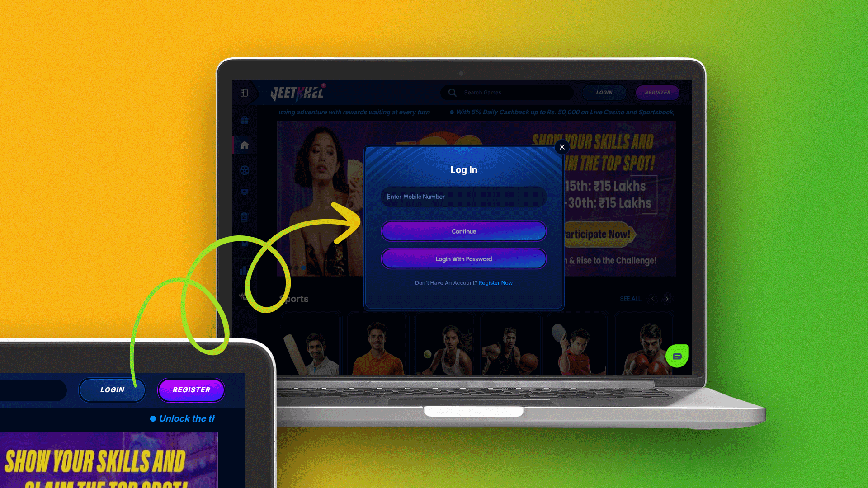The height and width of the screenshot is (488, 868).
Task: Click the Continue button in login modal
Action: tap(463, 231)
